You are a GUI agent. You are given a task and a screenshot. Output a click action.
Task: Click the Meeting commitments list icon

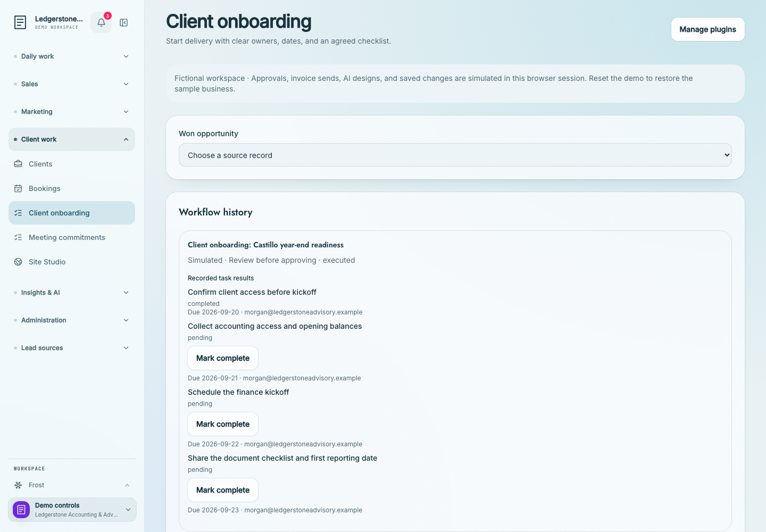(18, 237)
